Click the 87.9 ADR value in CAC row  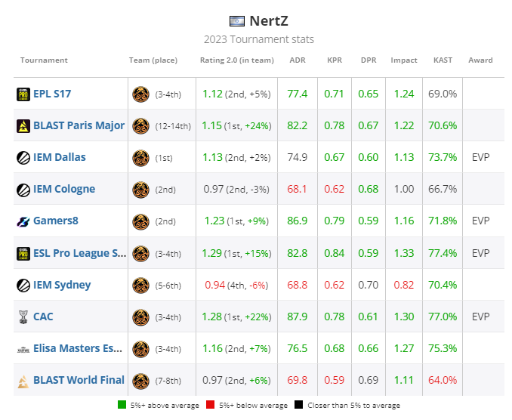pos(297,317)
